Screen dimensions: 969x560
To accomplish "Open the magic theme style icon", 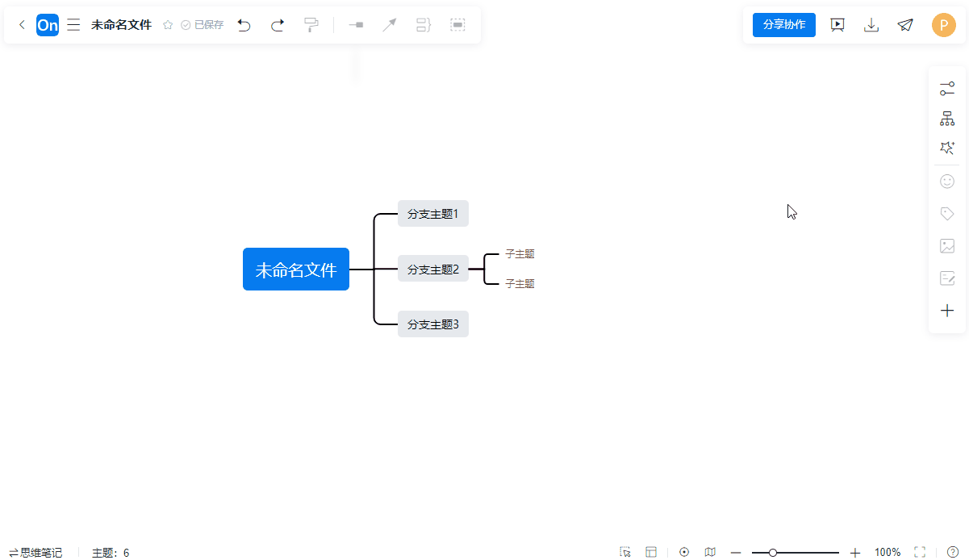I will point(947,148).
